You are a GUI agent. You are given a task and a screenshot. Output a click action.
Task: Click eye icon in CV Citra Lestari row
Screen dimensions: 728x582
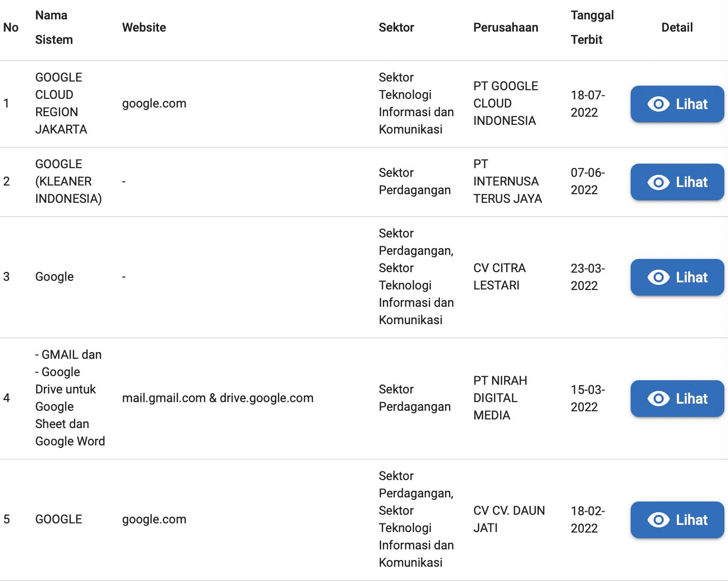coord(658,277)
